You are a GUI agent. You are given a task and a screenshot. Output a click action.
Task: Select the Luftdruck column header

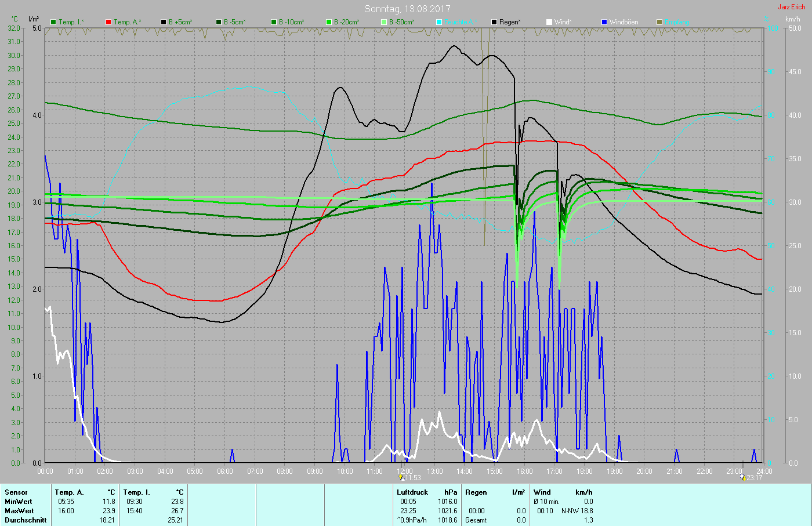(x=412, y=492)
